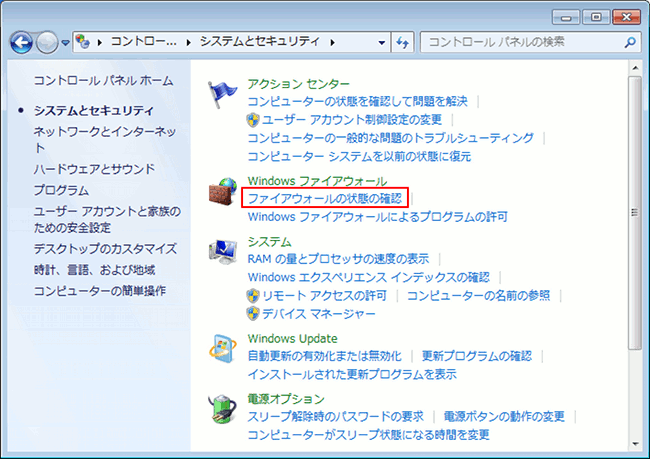Viewport: 650px width, 459px height.
Task: Click the back navigation arrow button
Action: click(22, 43)
